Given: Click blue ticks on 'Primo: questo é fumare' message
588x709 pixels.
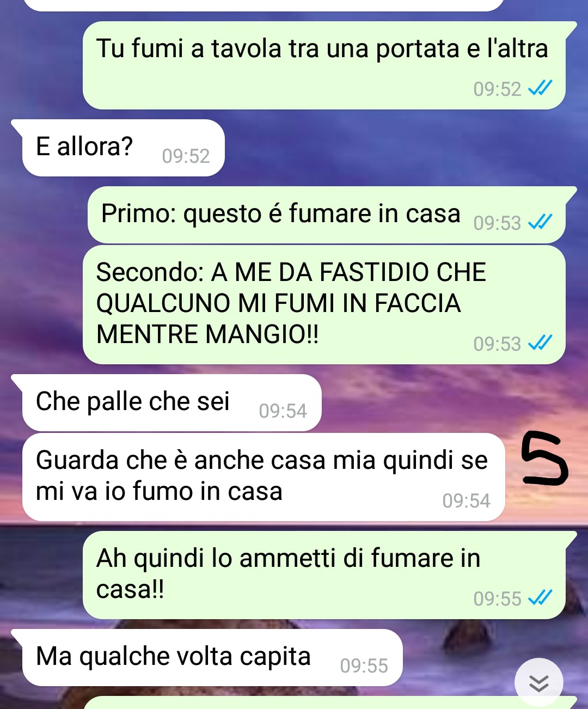Looking at the screenshot, I should (541, 222).
